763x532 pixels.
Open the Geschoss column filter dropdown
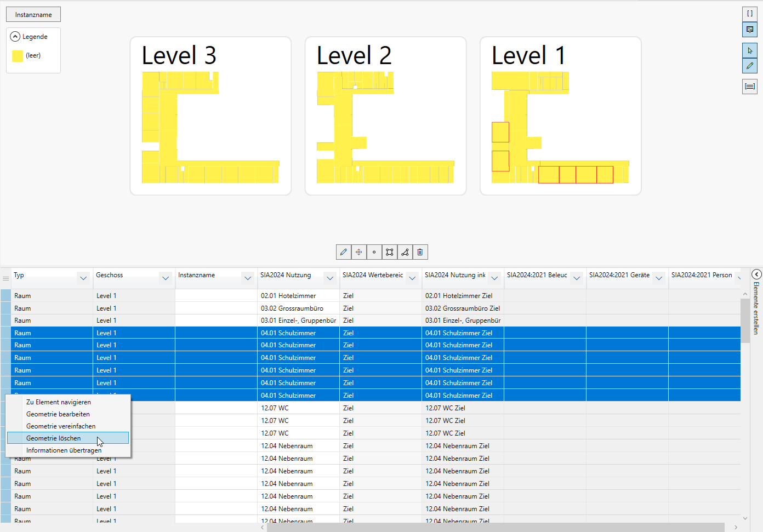tap(166, 278)
